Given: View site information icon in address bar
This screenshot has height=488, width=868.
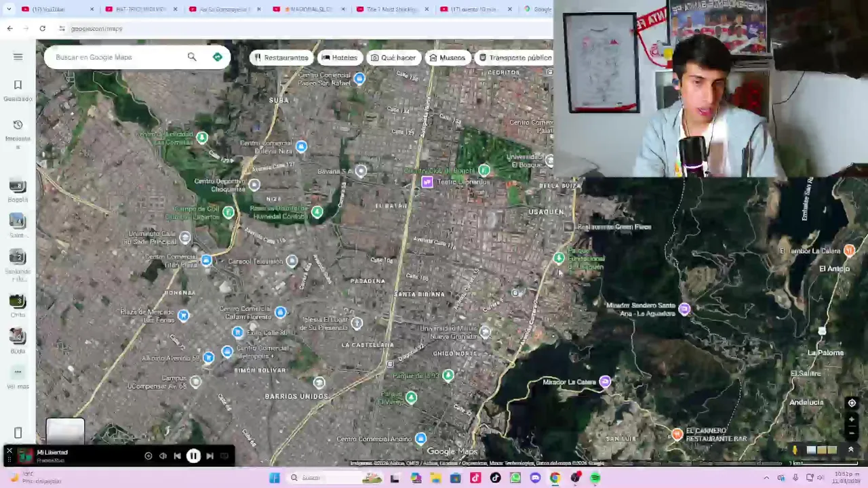Looking at the screenshot, I should 62,28.
